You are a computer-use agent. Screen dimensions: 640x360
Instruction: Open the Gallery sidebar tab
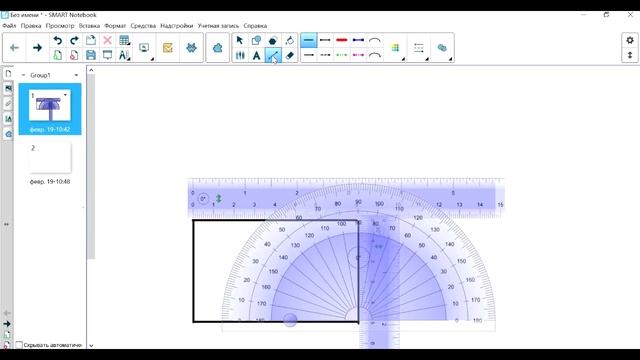[x=8, y=89]
